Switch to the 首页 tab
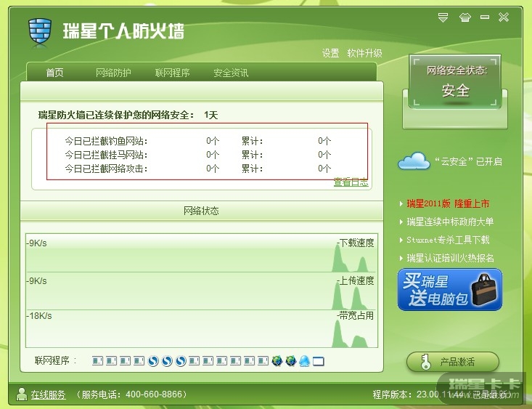Screen dimensions: 532x409 tap(54, 73)
